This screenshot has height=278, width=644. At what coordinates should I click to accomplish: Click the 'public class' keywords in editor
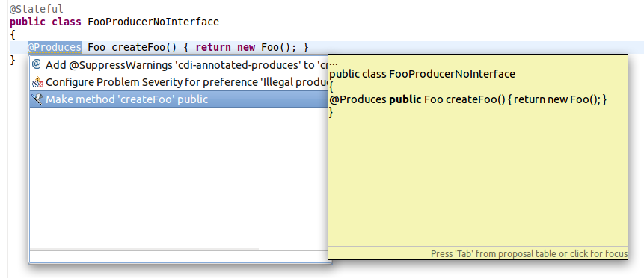45,22
